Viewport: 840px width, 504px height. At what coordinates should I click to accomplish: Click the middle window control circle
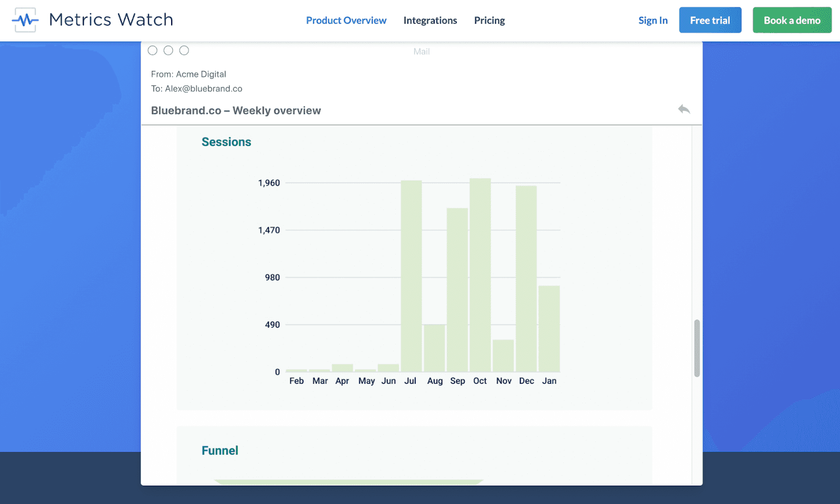[168, 50]
